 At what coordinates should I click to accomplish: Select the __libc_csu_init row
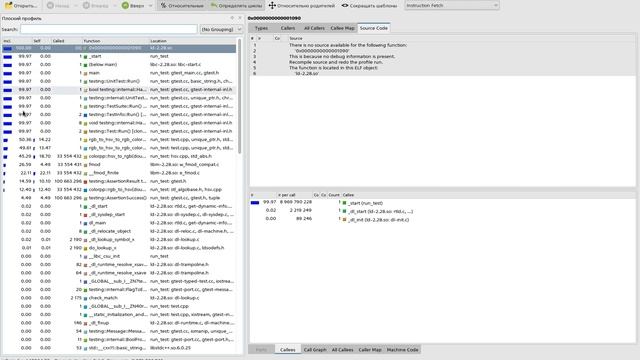[x=119, y=256]
